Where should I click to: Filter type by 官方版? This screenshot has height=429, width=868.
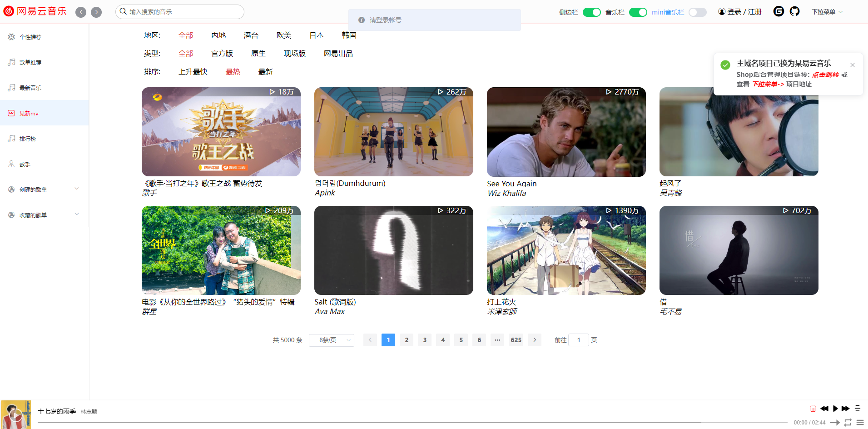point(222,54)
